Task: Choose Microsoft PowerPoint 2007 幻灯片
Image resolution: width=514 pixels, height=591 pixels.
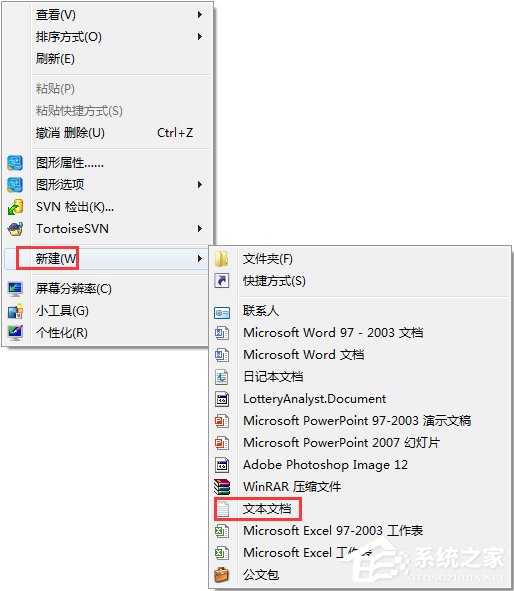Action: (x=360, y=443)
